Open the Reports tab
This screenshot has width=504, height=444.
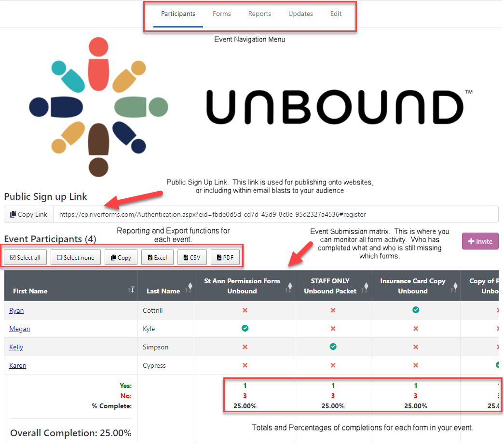259,14
